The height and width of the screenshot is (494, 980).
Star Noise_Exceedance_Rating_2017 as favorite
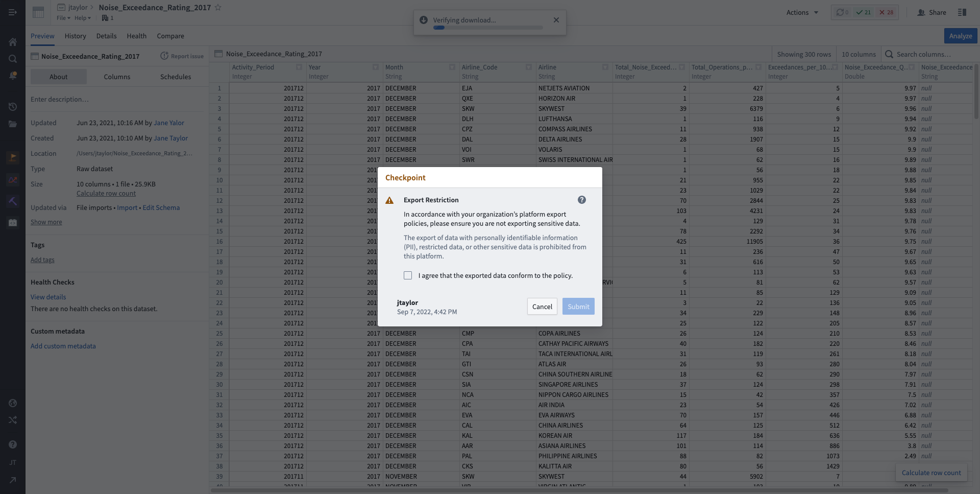(x=218, y=7)
